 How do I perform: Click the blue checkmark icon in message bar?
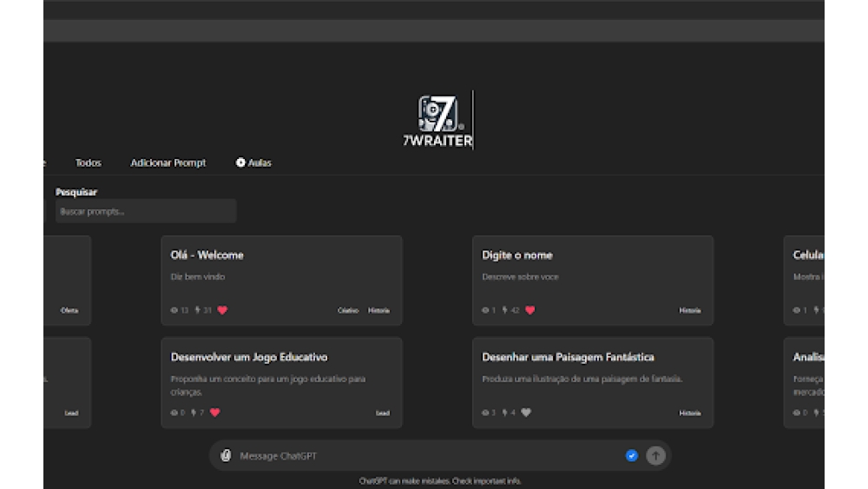click(x=632, y=456)
